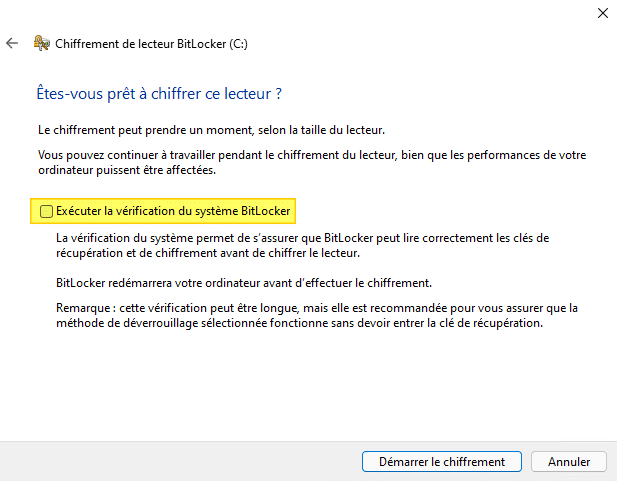The height and width of the screenshot is (481, 617).
Task: Cancel with the Annuler button
Action: point(569,462)
